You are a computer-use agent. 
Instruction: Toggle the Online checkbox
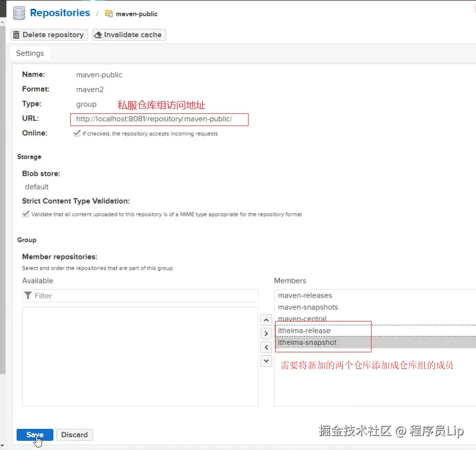77,133
